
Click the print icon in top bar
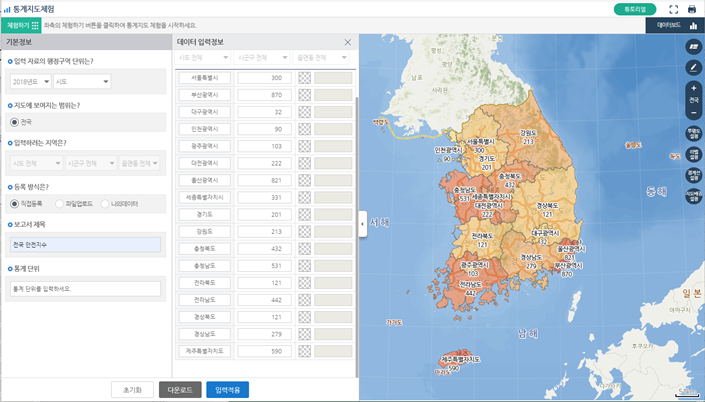click(691, 9)
